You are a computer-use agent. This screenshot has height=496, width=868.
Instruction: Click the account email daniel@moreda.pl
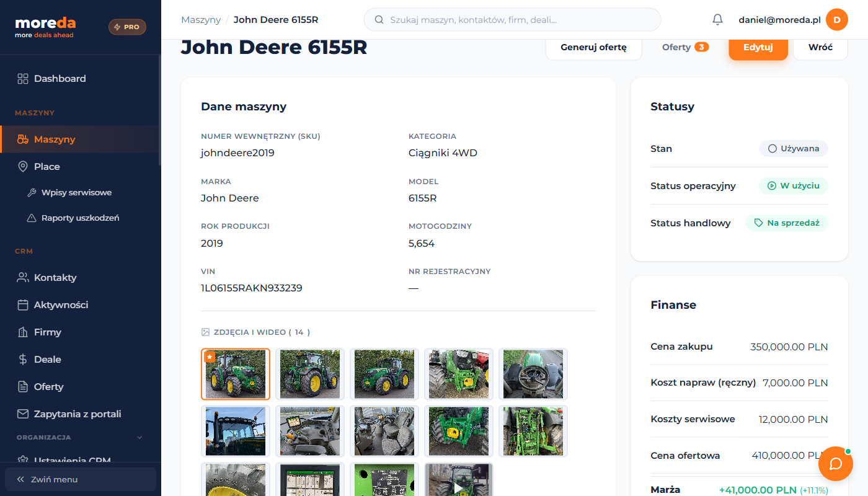click(779, 20)
